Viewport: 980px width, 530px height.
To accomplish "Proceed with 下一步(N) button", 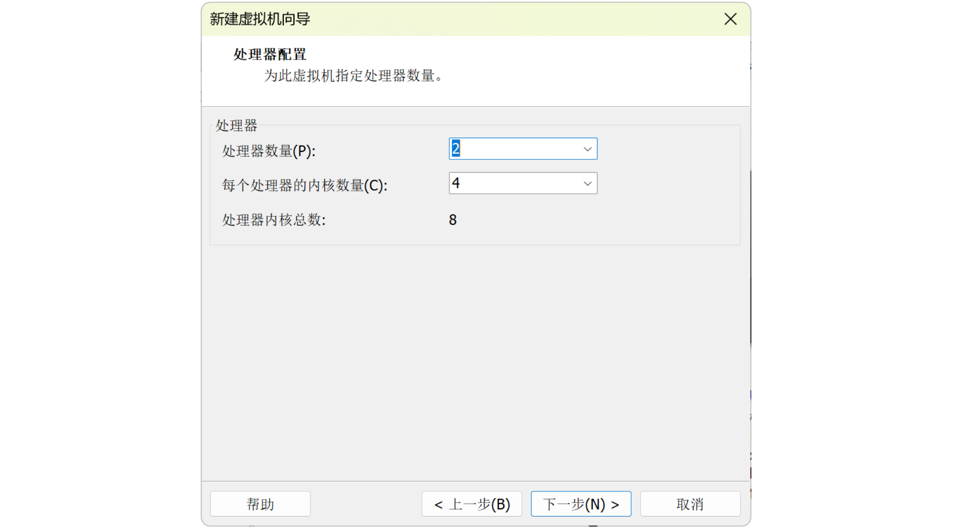I will [x=580, y=504].
